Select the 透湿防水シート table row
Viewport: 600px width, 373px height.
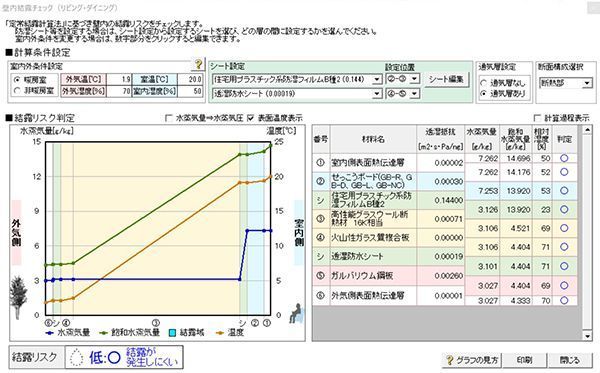click(x=388, y=257)
